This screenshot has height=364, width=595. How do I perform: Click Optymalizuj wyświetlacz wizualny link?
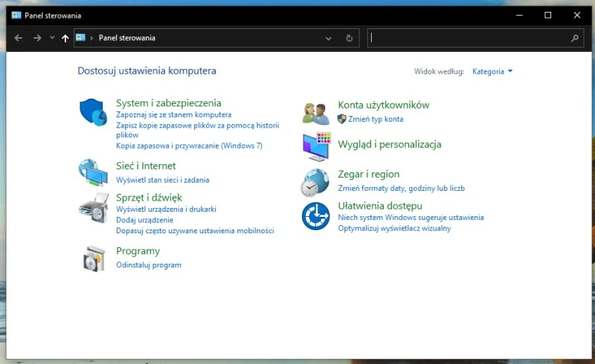tap(395, 228)
